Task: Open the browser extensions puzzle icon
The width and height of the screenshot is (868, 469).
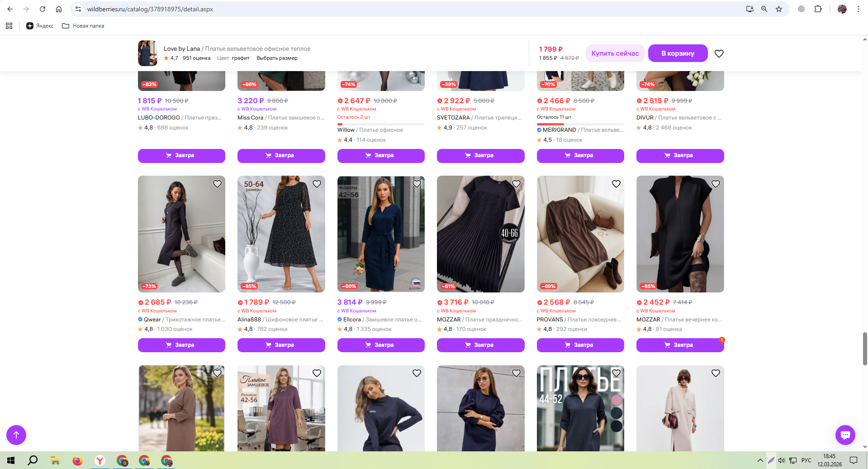Action: (x=818, y=9)
